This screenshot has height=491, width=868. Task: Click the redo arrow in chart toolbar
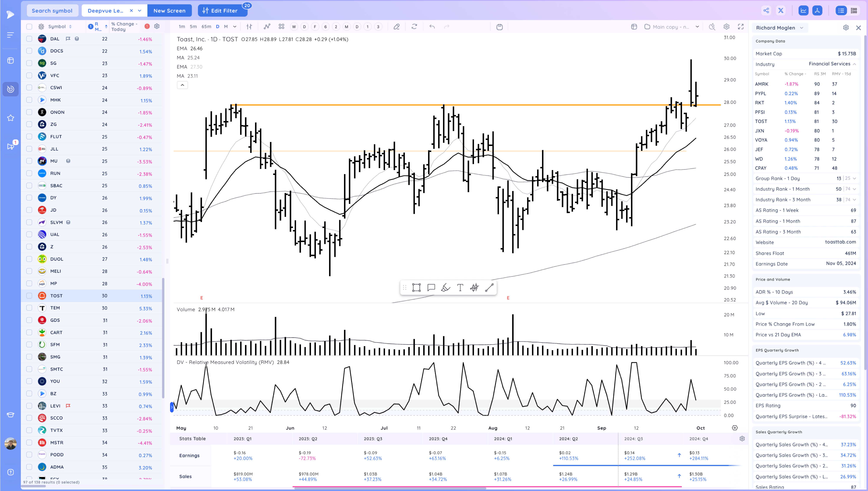(x=447, y=27)
